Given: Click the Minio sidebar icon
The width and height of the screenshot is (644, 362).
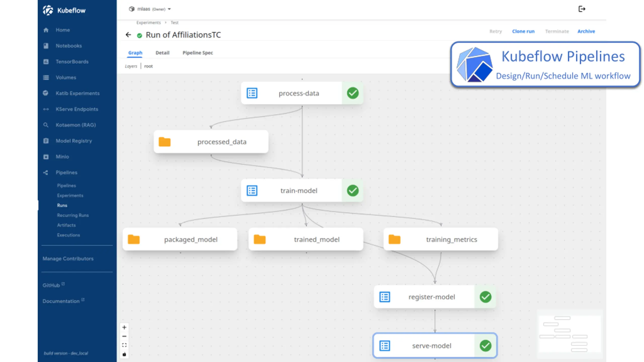Looking at the screenshot, I should point(46,157).
